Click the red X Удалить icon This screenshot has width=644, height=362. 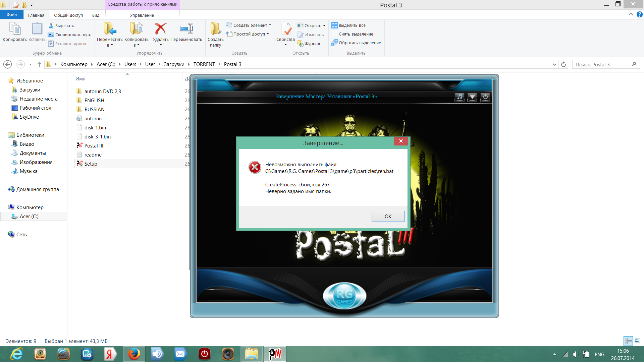point(161,29)
